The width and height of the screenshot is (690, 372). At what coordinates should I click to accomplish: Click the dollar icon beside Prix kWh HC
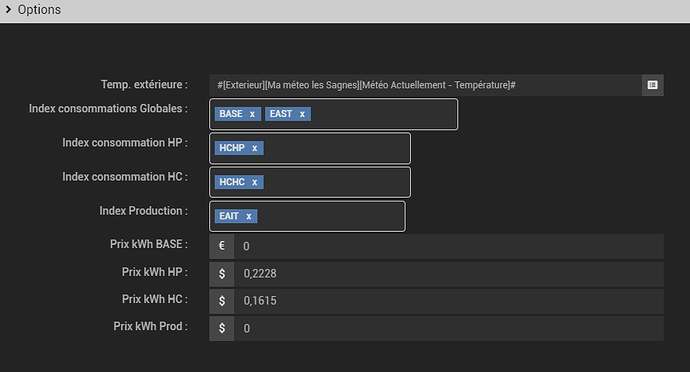(x=222, y=301)
